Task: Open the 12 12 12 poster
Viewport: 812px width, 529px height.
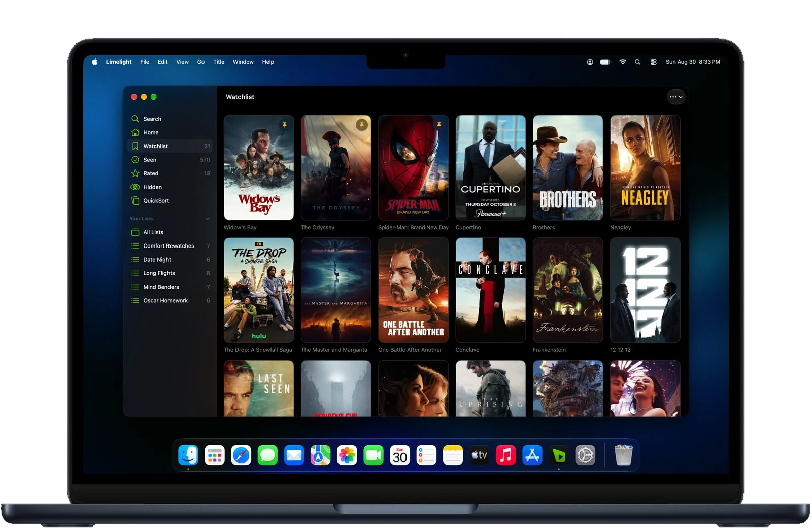Action: pos(645,290)
